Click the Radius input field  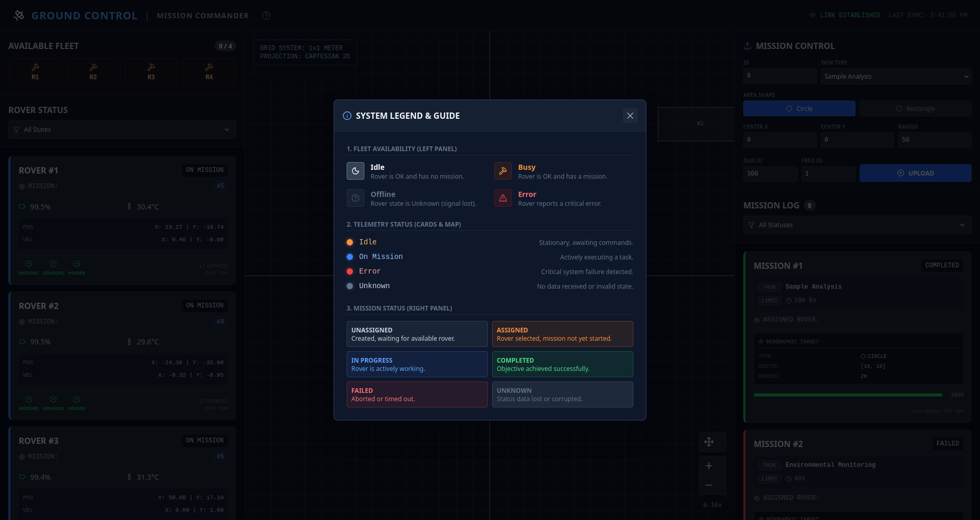point(934,140)
